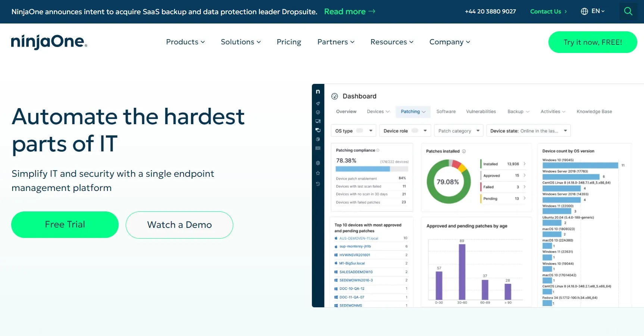This screenshot has width=644, height=336.
Task: Switch to the Vulnerabilities tab
Action: [481, 112]
